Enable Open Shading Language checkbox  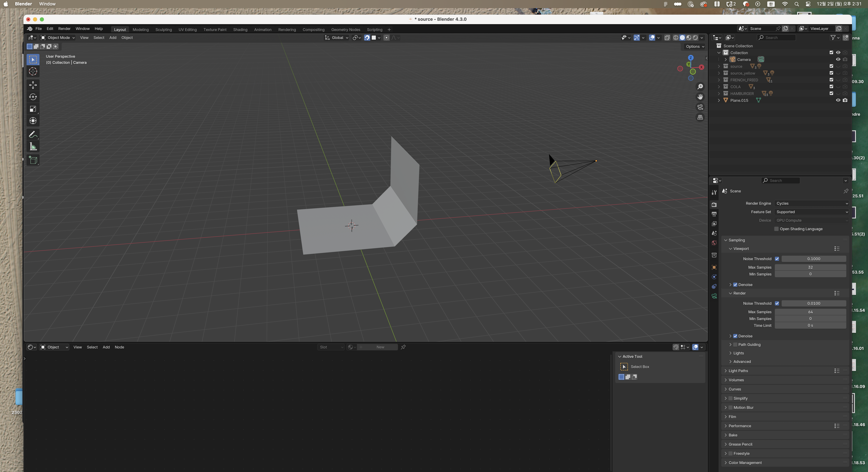click(x=776, y=229)
